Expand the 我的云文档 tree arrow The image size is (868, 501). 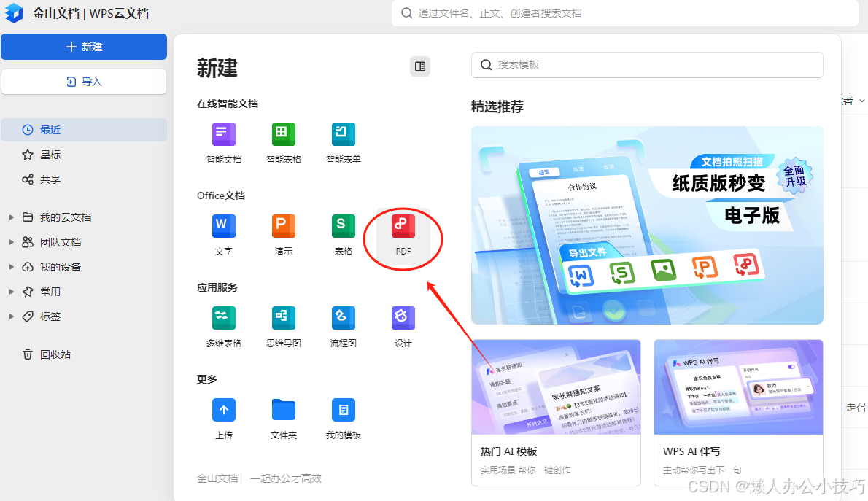[x=11, y=217]
